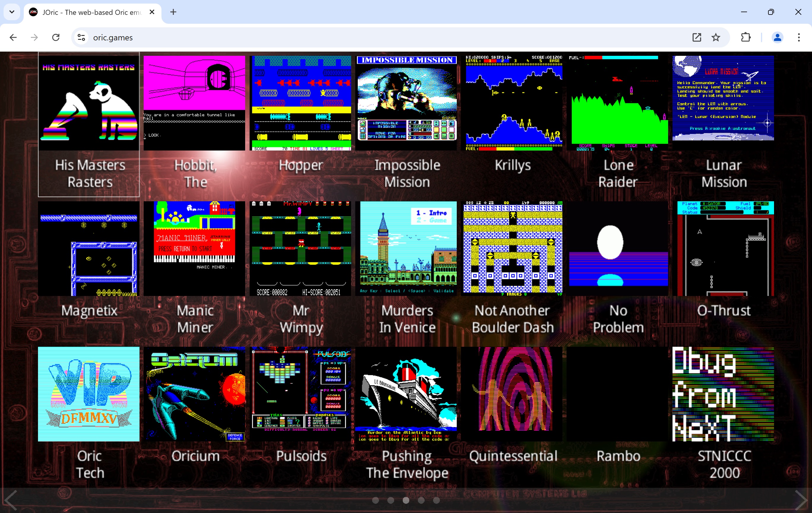Screen dimensions: 812x513
Task: Click the Quintessential title label
Action: point(513,456)
